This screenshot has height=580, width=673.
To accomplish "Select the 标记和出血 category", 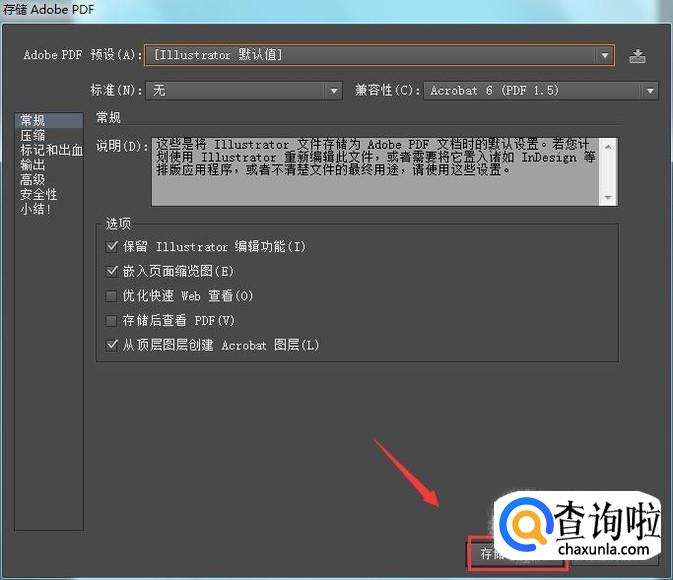I will tap(51, 150).
